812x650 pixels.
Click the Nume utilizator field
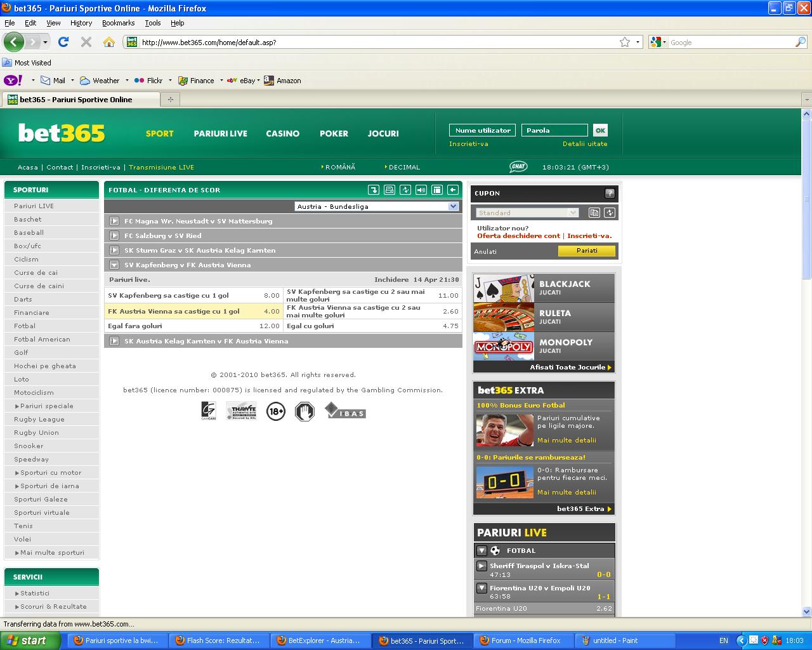482,130
